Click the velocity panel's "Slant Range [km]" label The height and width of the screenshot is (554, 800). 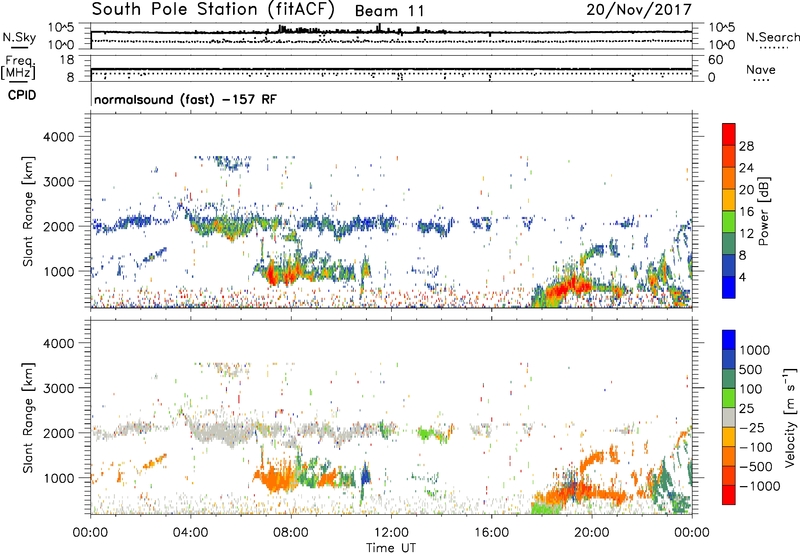28,417
